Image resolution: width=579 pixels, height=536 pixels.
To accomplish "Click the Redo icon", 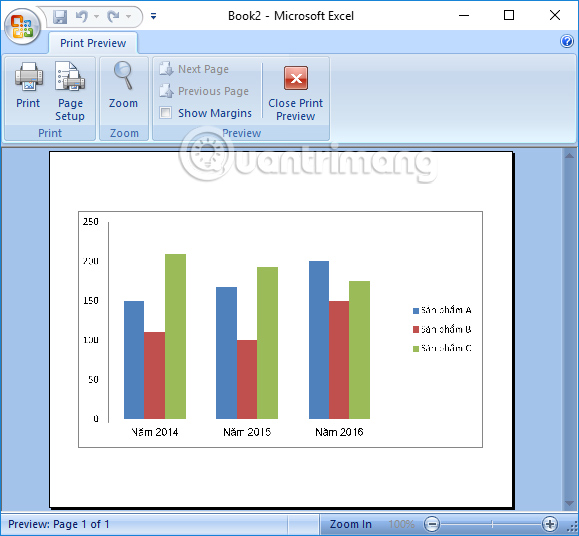I will (x=113, y=17).
